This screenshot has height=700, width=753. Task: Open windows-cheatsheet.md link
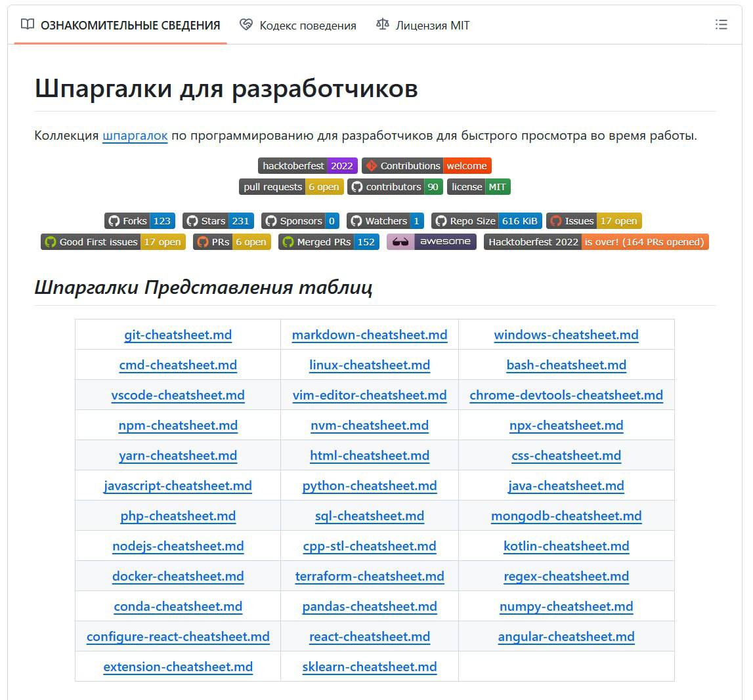[566, 335]
